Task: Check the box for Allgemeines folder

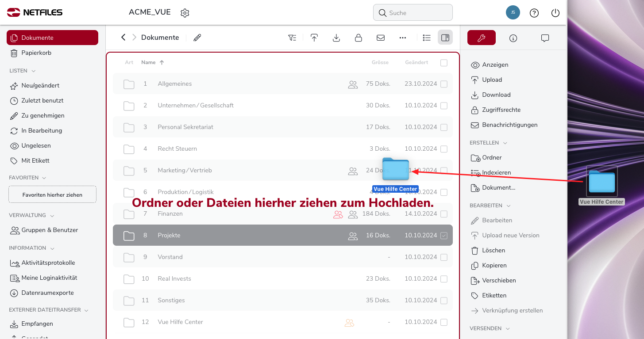Action: point(444,84)
